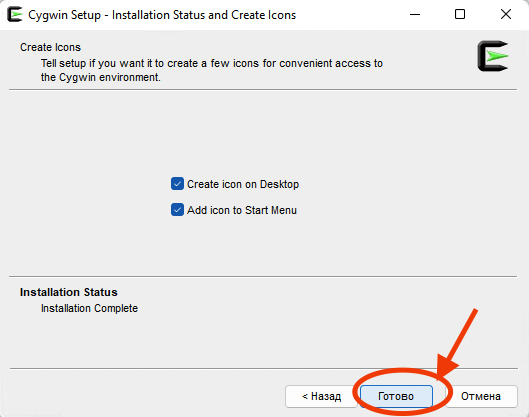Finish setup with the 'Готово' button
Image resolution: width=529 pixels, height=417 pixels.
point(396,396)
